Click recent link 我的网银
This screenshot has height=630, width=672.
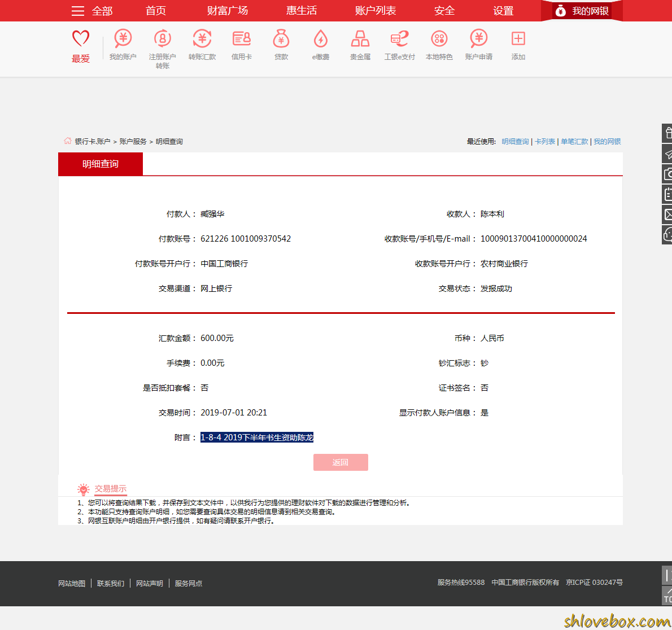tap(607, 142)
